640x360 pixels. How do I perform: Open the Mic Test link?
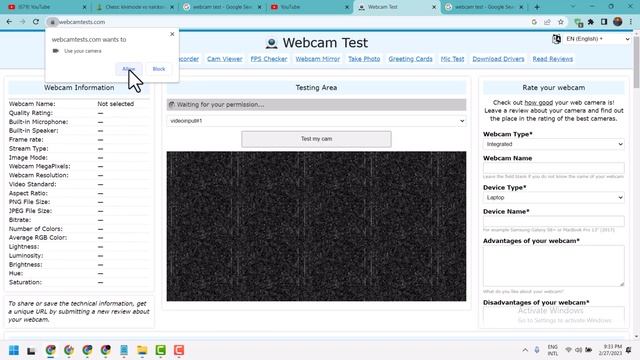(452, 59)
